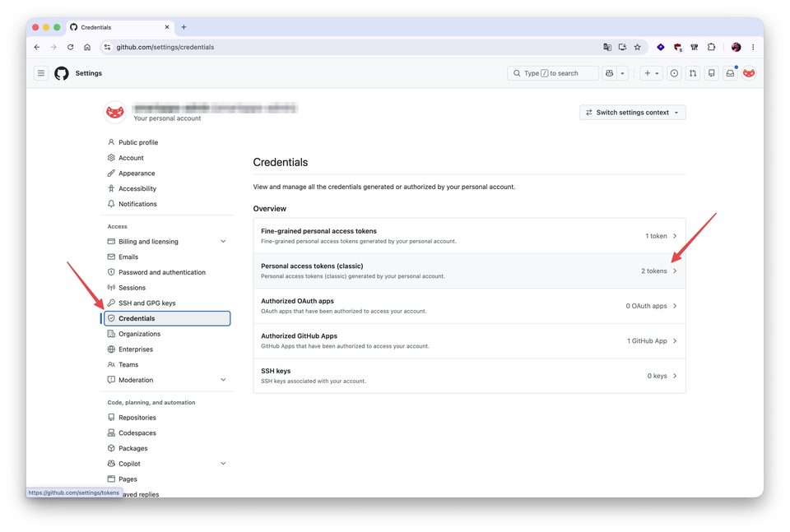
Task: Open Chrome's three-dot menu
Action: [x=753, y=47]
